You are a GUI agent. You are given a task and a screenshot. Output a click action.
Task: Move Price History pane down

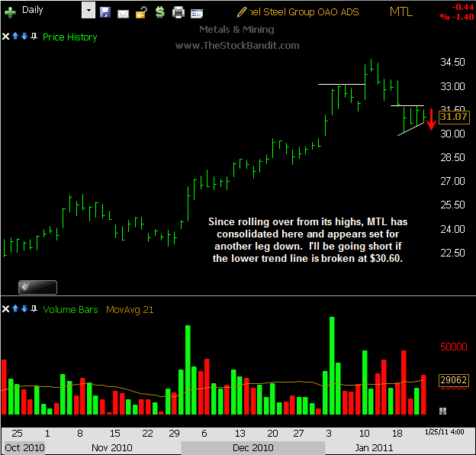pos(24,37)
